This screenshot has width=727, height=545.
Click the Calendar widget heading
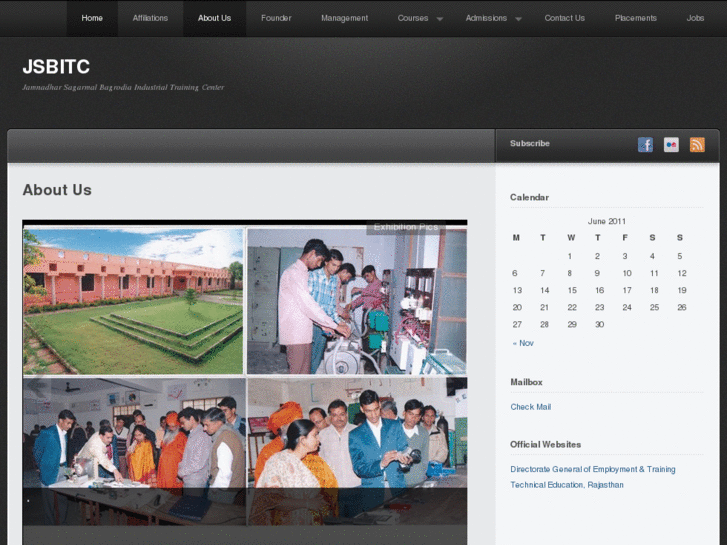click(529, 197)
